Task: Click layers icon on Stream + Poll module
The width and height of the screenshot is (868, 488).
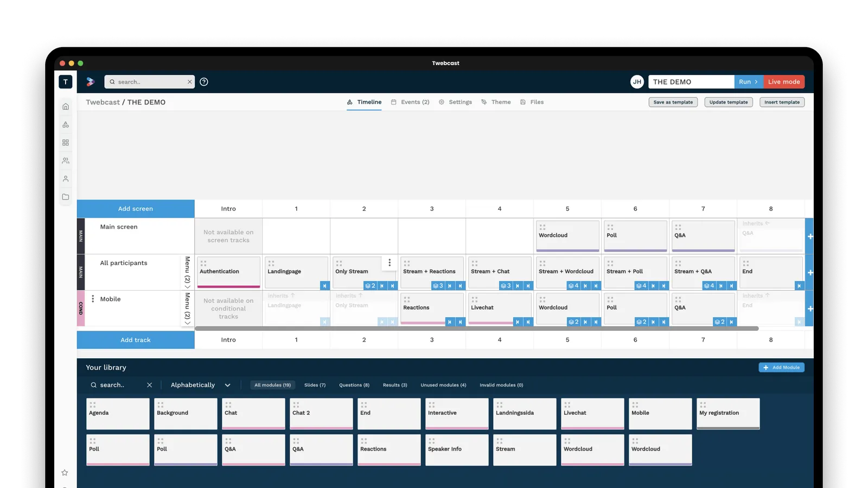Action: tap(641, 286)
